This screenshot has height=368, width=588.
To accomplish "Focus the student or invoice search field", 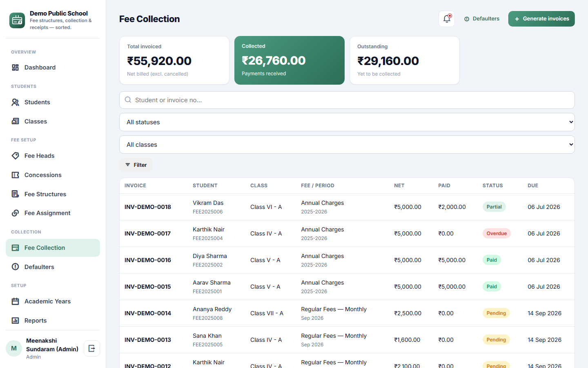I will 347,100.
